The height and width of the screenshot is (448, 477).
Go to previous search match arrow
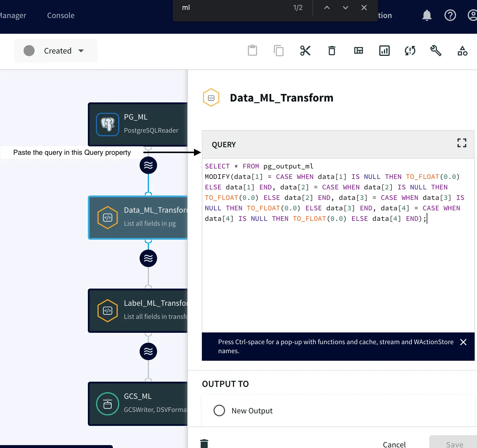point(327,8)
